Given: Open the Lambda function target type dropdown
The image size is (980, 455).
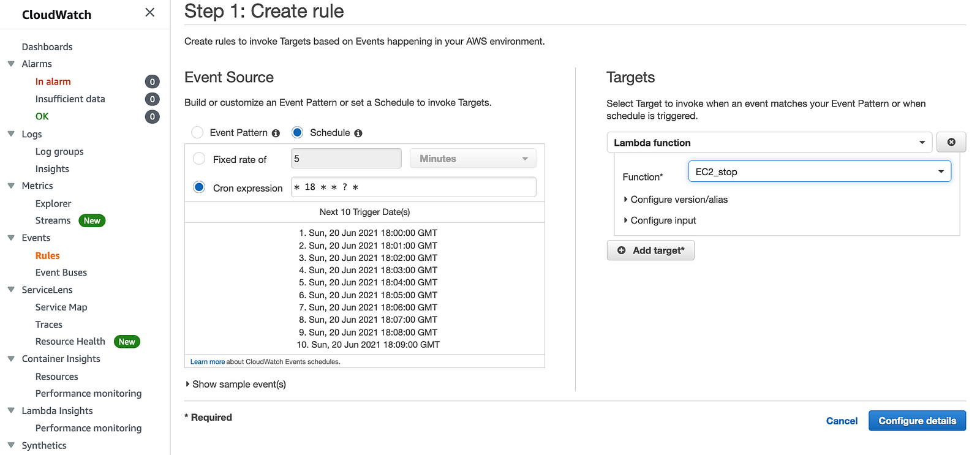Looking at the screenshot, I should [x=769, y=143].
